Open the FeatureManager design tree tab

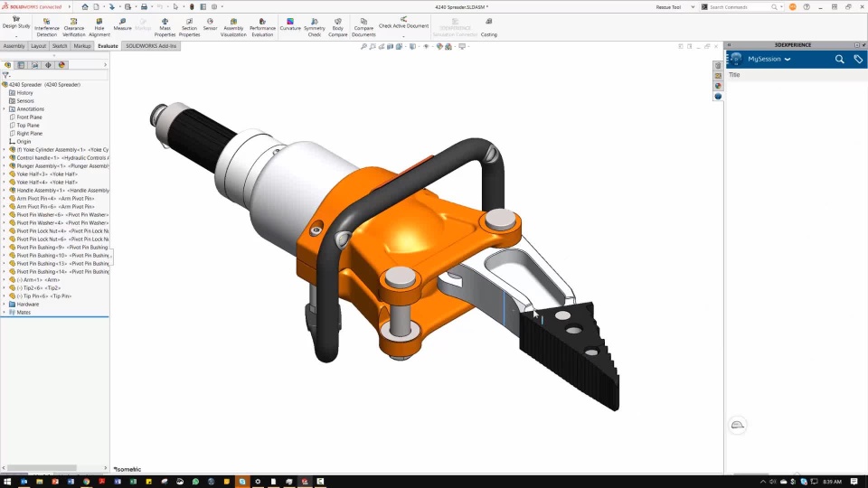(8, 65)
